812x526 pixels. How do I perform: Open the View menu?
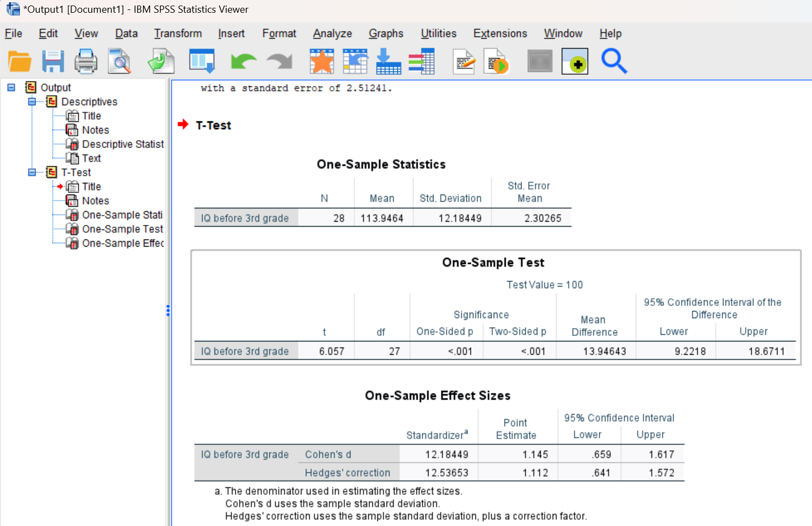(x=86, y=33)
